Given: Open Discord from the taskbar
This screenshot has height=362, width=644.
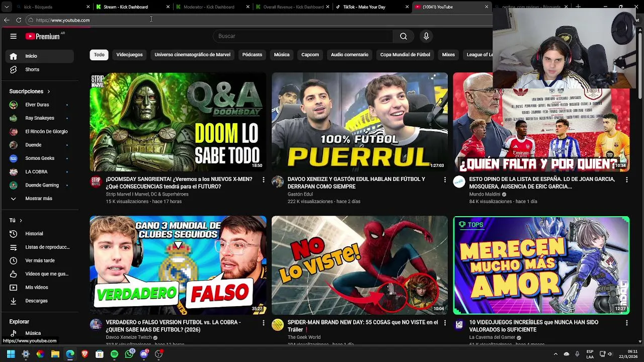Looking at the screenshot, I should coord(144,354).
